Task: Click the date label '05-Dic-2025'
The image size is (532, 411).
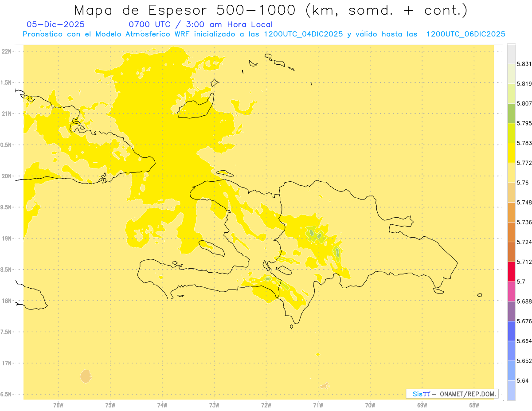Action: point(55,25)
